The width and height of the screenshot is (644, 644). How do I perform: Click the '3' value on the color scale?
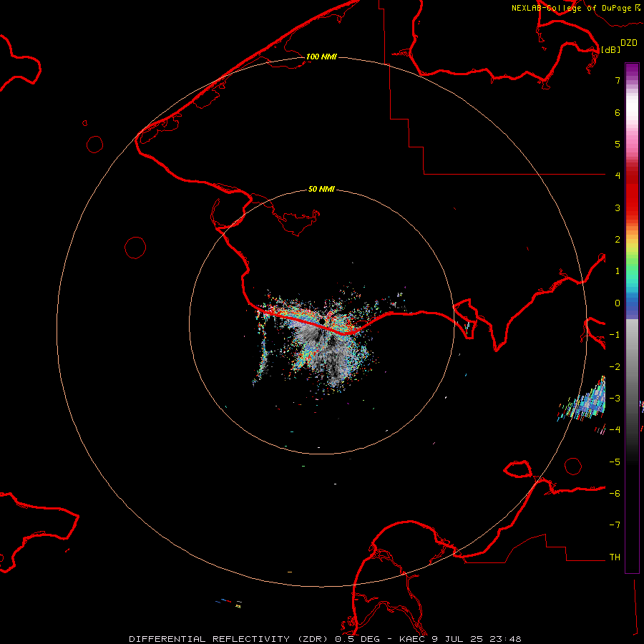point(618,208)
